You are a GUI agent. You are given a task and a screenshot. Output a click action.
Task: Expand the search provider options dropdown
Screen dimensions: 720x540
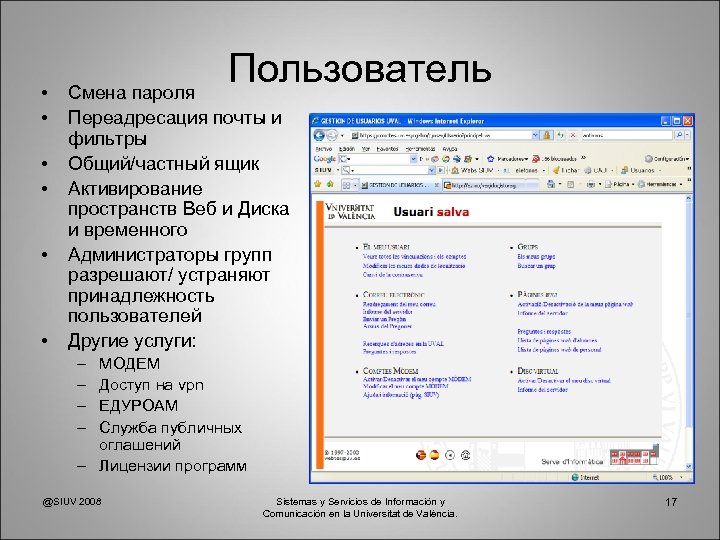pos(687,135)
